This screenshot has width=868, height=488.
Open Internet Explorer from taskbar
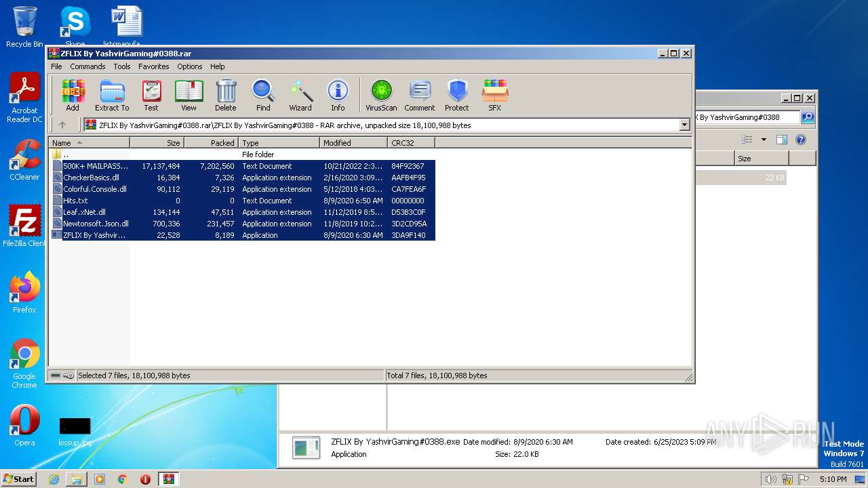coord(54,479)
